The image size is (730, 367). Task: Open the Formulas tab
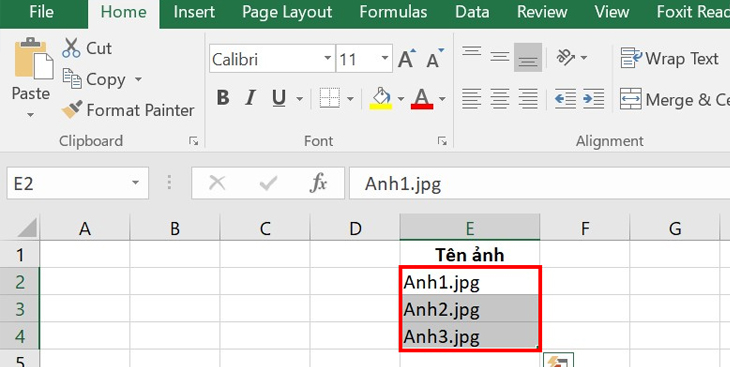(393, 13)
